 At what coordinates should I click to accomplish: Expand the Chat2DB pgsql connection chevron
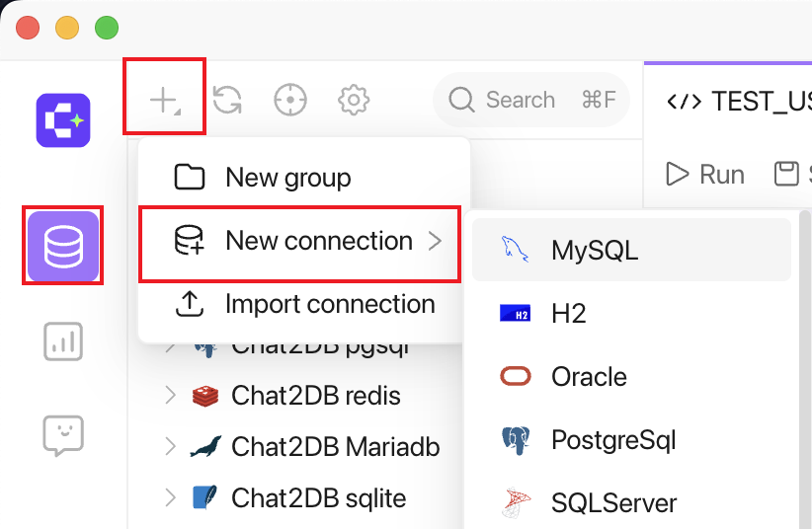click(169, 347)
